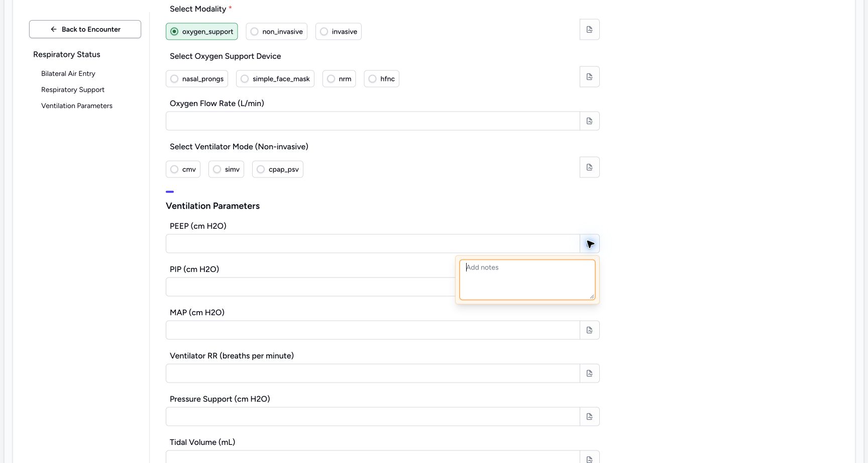Select cmv ventilator mode
Viewport: 868px width, 463px height.
click(183, 169)
